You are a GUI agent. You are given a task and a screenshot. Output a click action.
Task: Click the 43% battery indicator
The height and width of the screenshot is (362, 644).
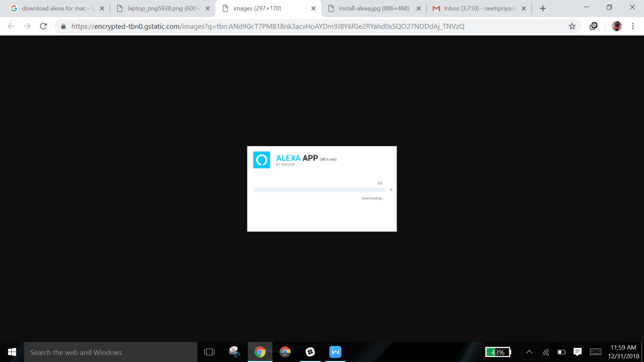pos(498,352)
